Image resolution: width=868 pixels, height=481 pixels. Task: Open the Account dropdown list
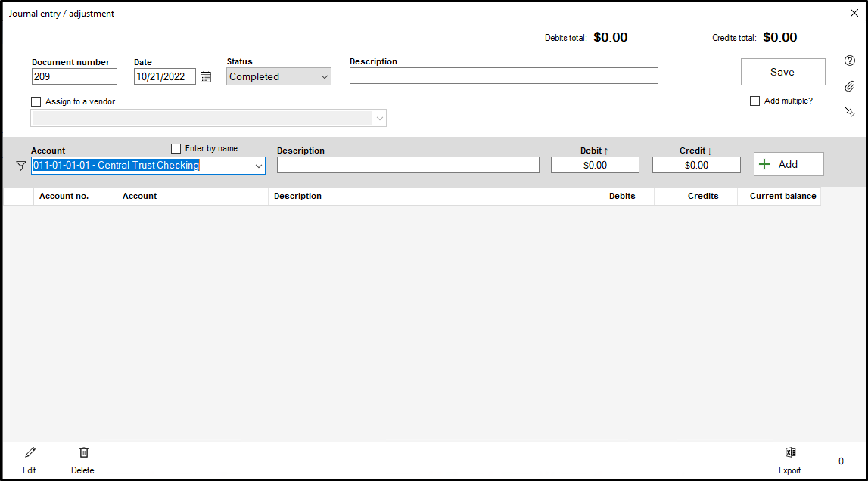(259, 166)
